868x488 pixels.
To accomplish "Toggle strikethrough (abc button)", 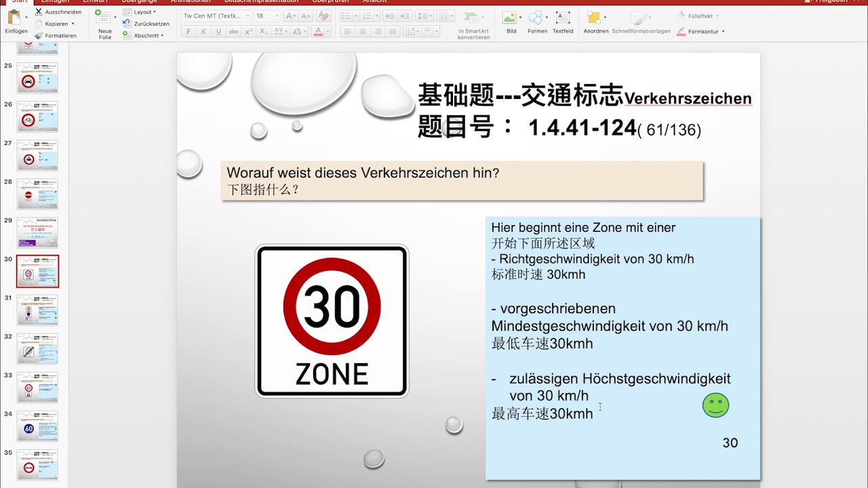I will point(234,31).
